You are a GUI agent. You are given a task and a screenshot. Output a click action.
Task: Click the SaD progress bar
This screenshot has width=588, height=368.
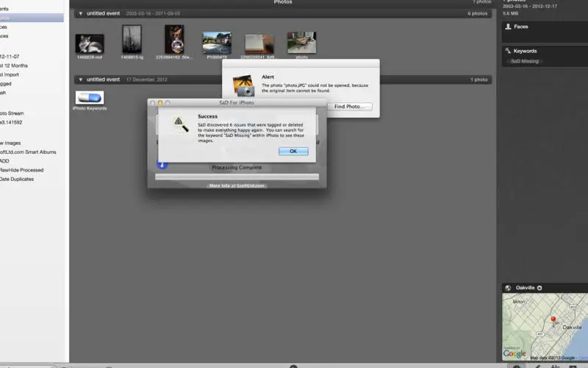click(x=237, y=177)
